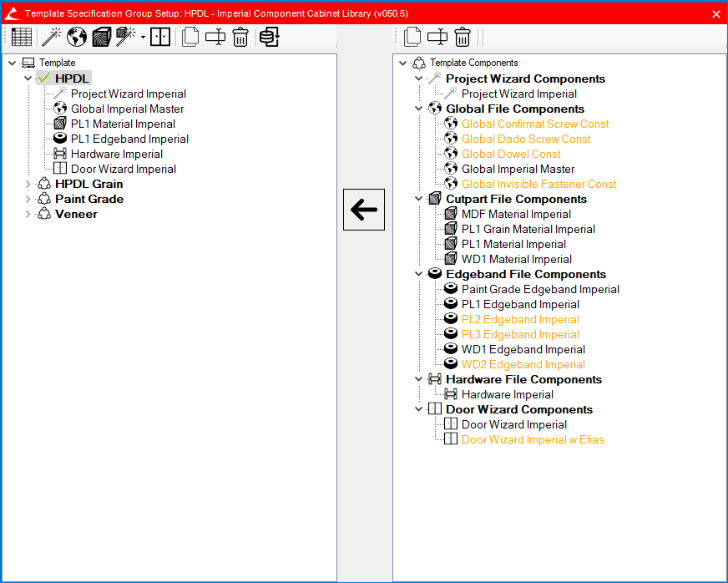Select WD1 Edgeband Imperial component
This screenshot has height=583, width=728.
pyautogui.click(x=523, y=349)
